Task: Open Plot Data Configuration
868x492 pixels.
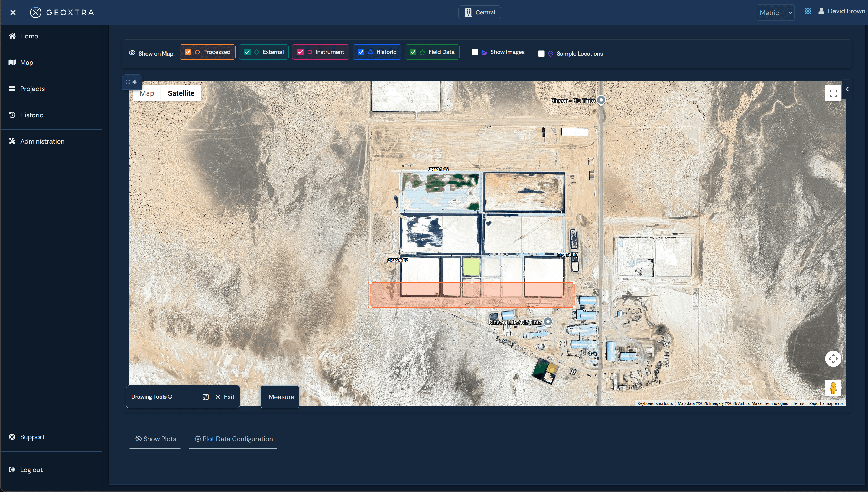Action: click(x=233, y=439)
